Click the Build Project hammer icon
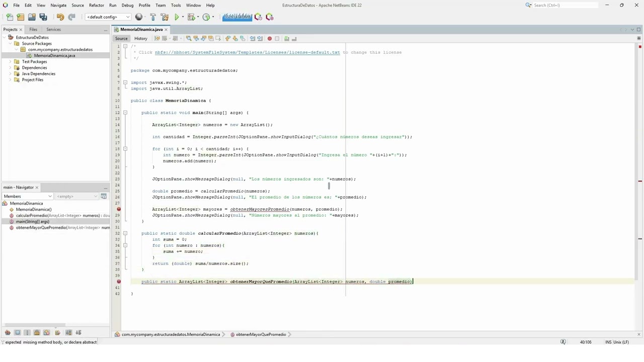Image resolution: width=644 pixels, height=362 pixels. coord(153,17)
